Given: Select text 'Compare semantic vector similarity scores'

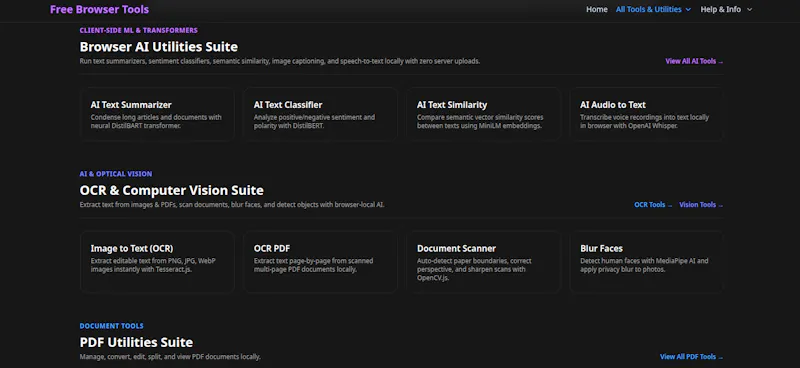Looking at the screenshot, I should (x=480, y=117).
